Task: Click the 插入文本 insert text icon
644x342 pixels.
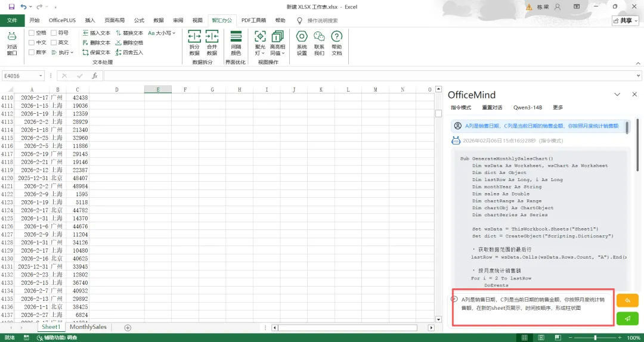Action: (96, 33)
